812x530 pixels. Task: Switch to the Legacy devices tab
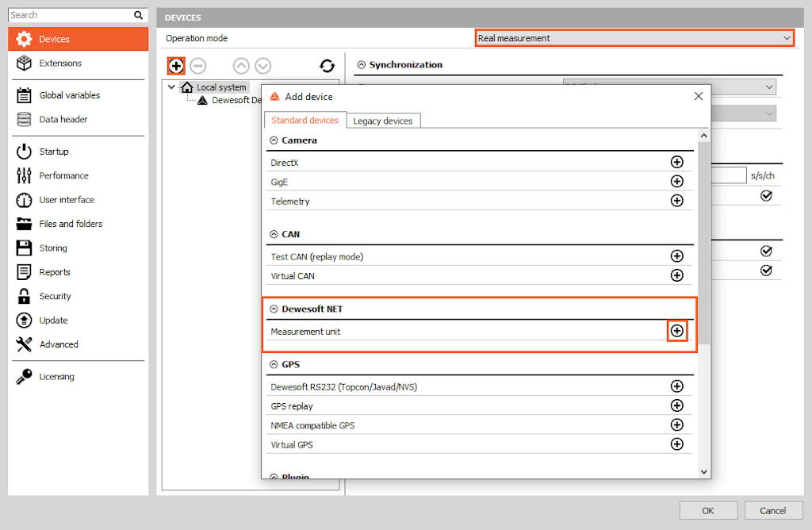(x=383, y=121)
